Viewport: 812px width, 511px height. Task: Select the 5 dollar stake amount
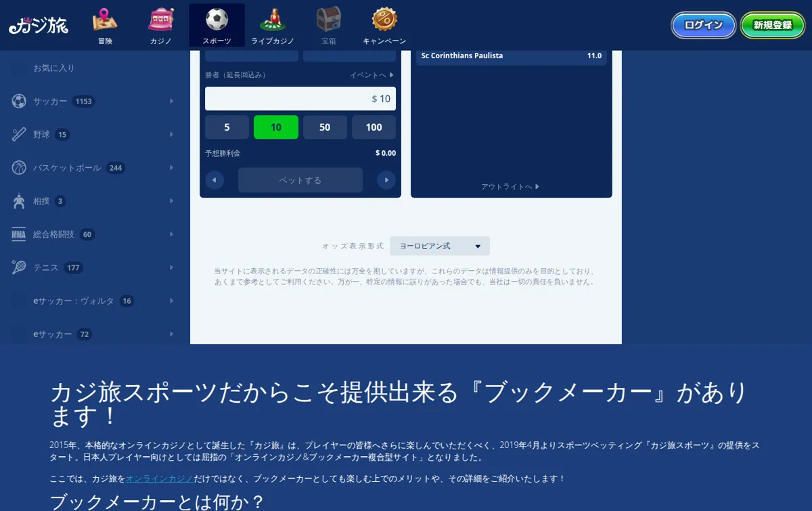pyautogui.click(x=227, y=127)
